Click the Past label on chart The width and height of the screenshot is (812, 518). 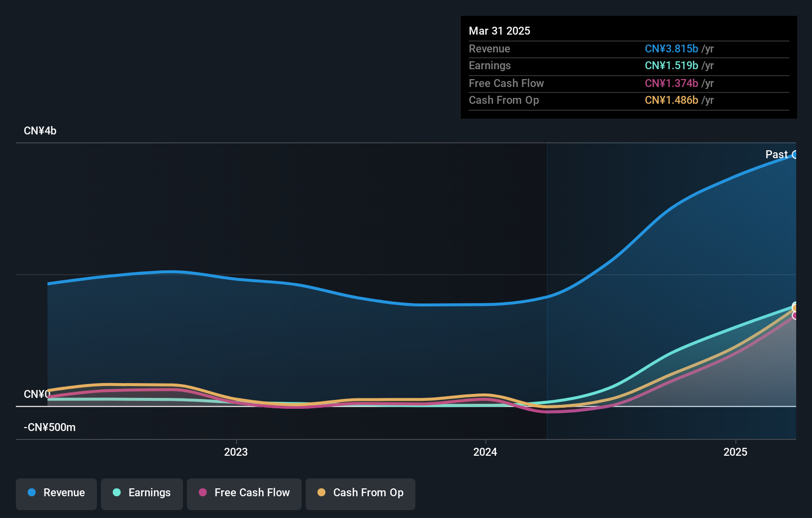tap(776, 154)
